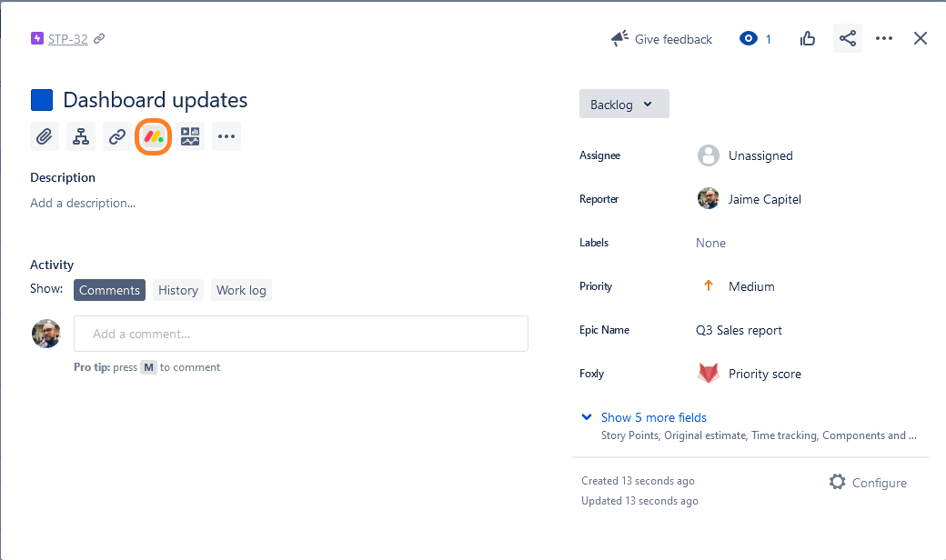Click the Created 13 seconds ago text

638,481
